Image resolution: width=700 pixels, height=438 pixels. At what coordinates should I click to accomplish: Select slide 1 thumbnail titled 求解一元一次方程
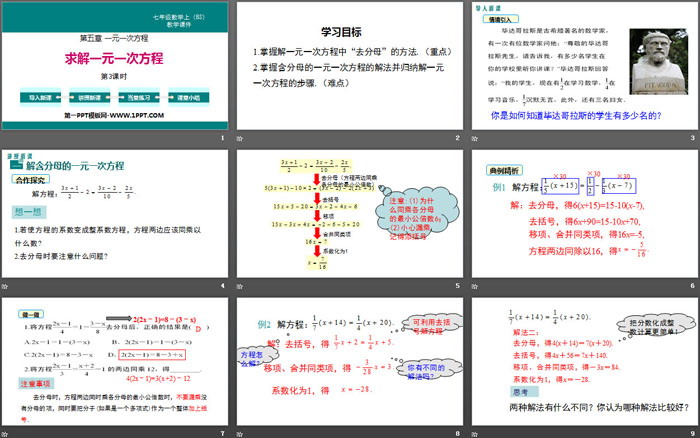[x=115, y=66]
